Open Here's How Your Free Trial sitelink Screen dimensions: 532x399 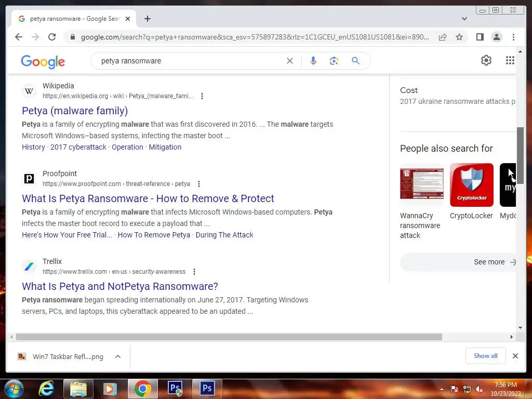point(67,235)
